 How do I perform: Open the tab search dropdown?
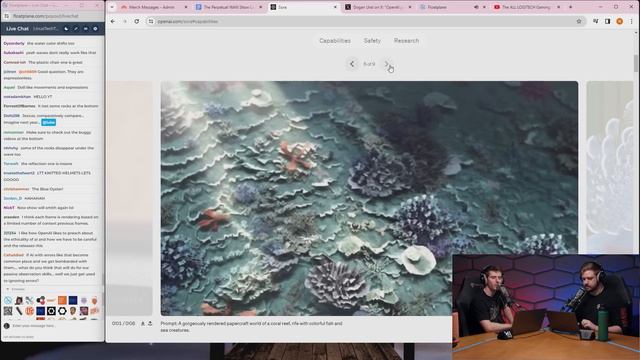[112, 7]
